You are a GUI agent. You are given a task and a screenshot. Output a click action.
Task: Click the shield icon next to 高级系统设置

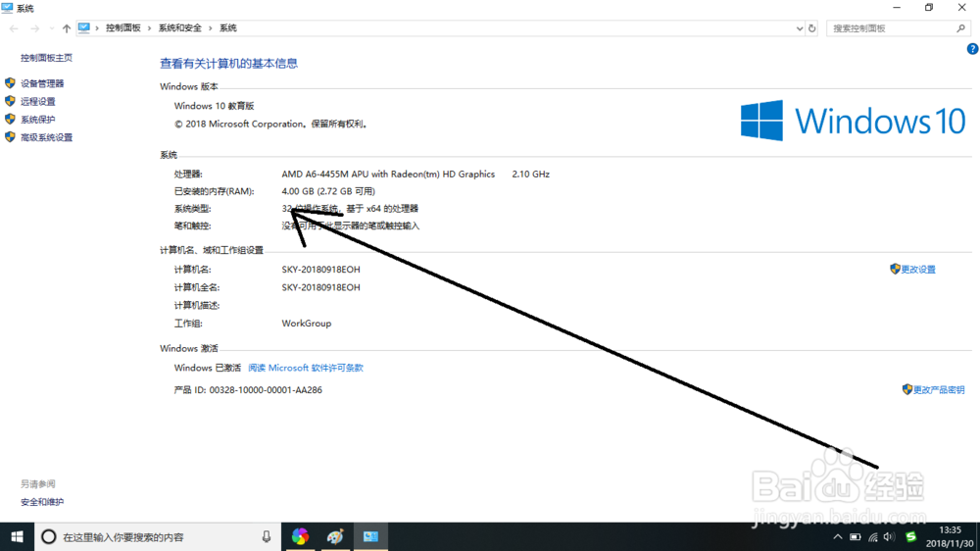[10, 137]
